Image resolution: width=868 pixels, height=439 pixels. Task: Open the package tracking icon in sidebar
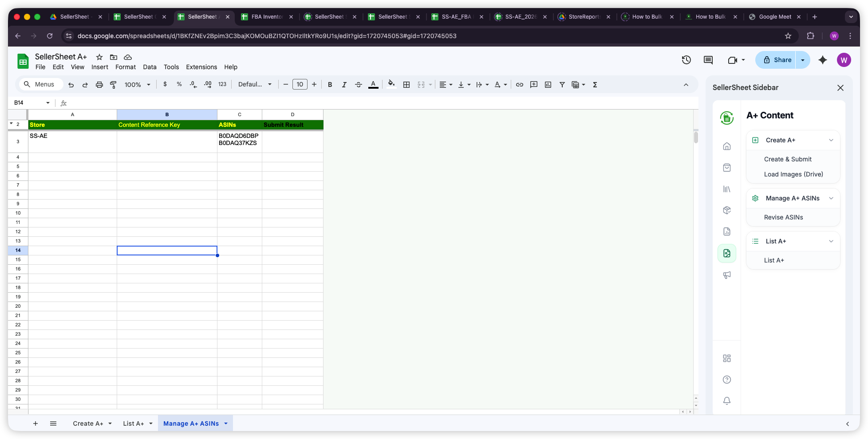pyautogui.click(x=727, y=210)
